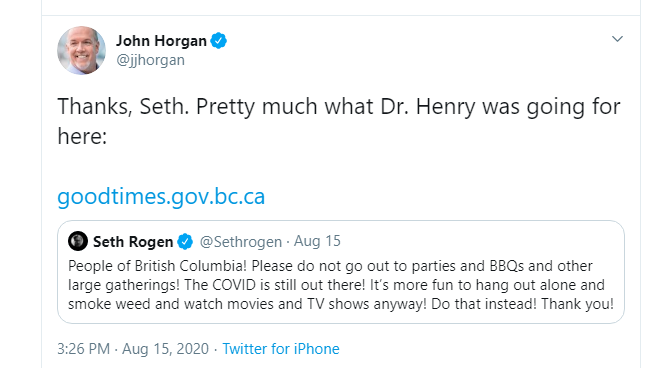Open the @Sethrogen handle

click(241, 241)
